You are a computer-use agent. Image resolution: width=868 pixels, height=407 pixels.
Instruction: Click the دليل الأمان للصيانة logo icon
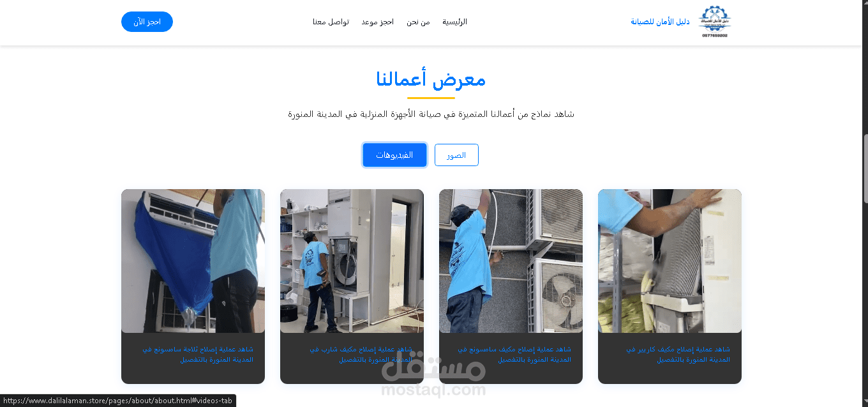point(715,22)
